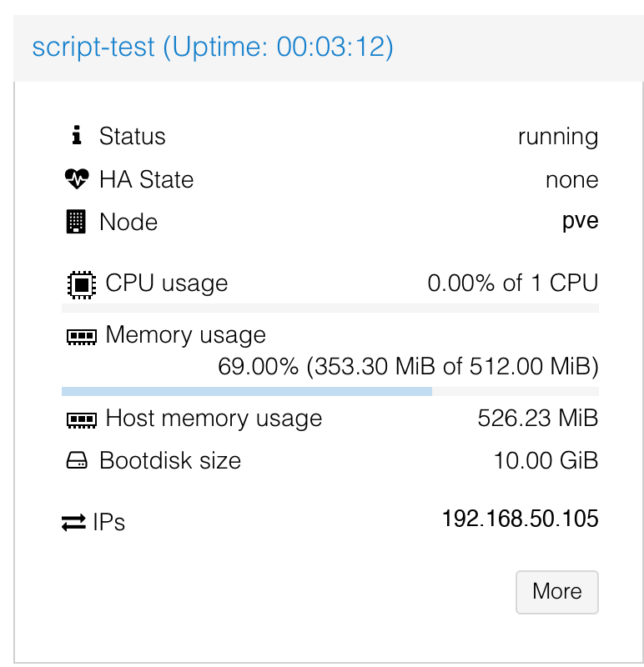Click the Bootdisk size label
The height and width of the screenshot is (667, 644).
pos(170,460)
